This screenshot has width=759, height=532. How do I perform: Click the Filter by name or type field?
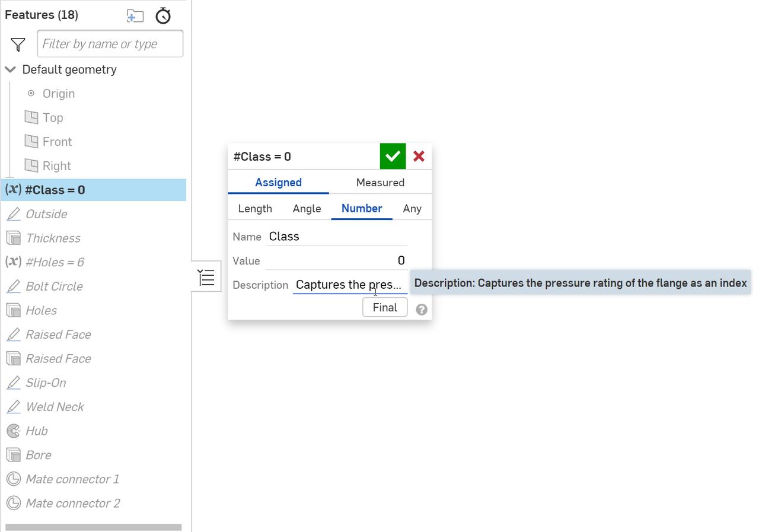[110, 43]
